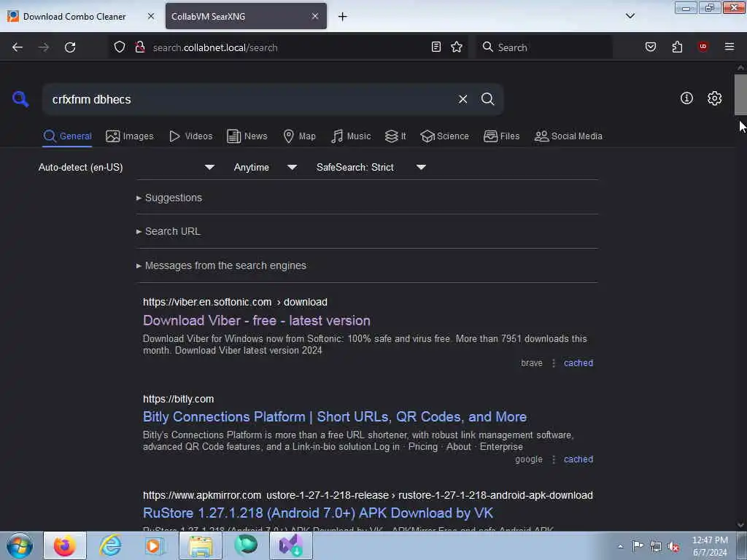Click the SearXNG logo magnifier
The width and height of the screenshot is (747, 560).
pyautogui.click(x=20, y=99)
